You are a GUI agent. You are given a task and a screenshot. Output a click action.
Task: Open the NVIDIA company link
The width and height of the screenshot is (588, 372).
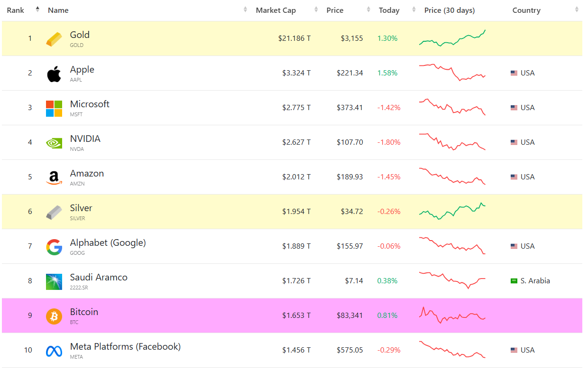point(85,139)
